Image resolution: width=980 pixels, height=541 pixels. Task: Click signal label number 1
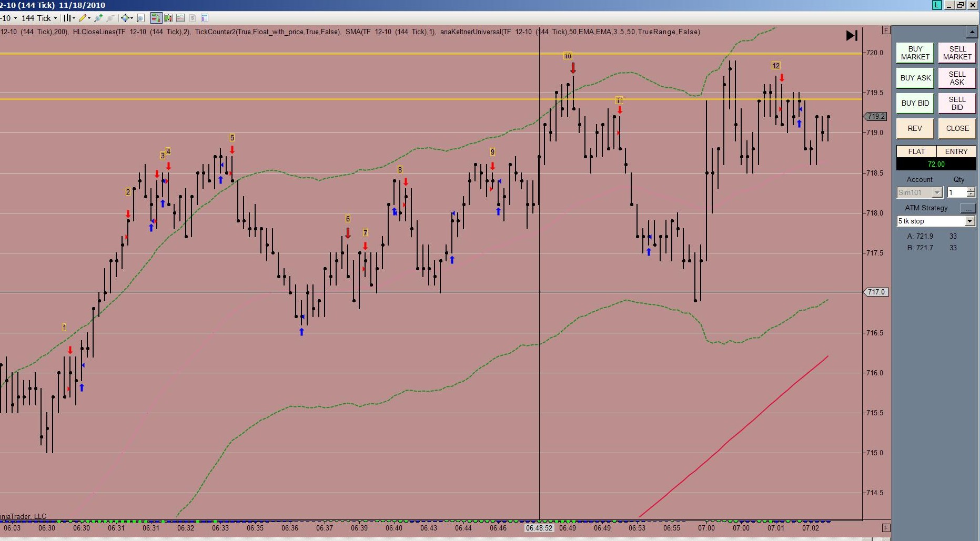tap(64, 328)
